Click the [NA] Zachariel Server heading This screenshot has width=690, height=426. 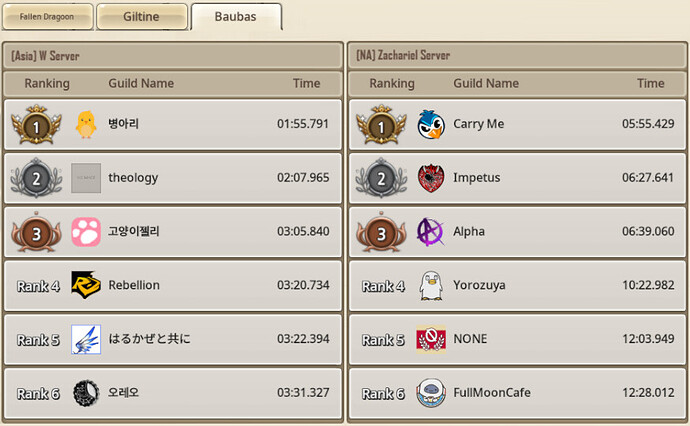click(403, 55)
